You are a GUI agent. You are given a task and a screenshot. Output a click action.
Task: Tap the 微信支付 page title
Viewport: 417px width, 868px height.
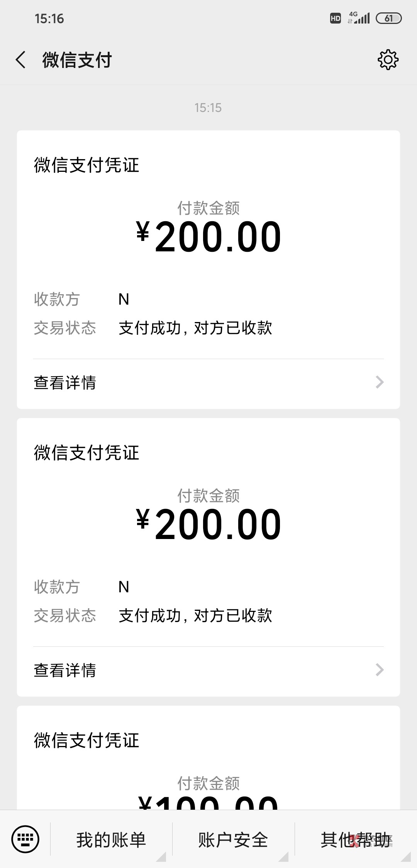pos(77,60)
